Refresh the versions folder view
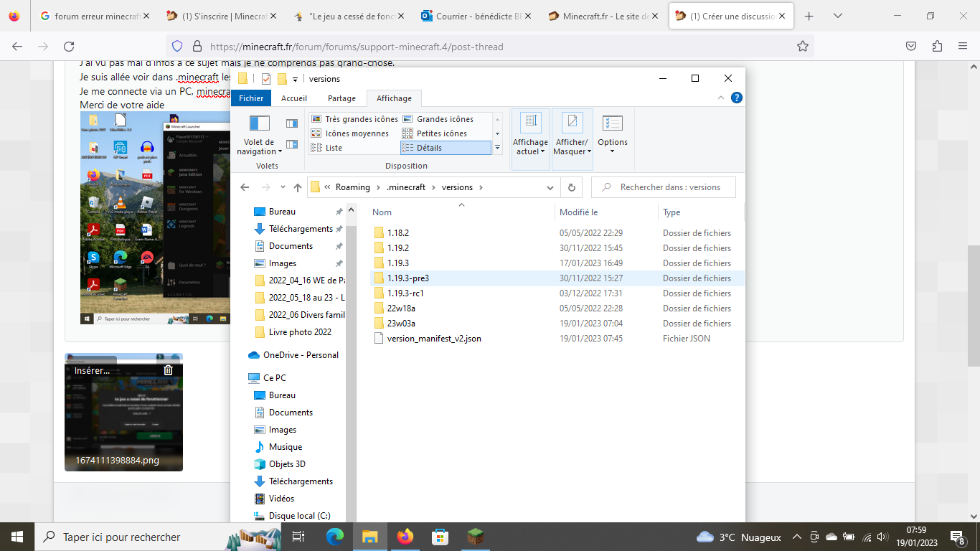This screenshot has height=551, width=980. 572,187
